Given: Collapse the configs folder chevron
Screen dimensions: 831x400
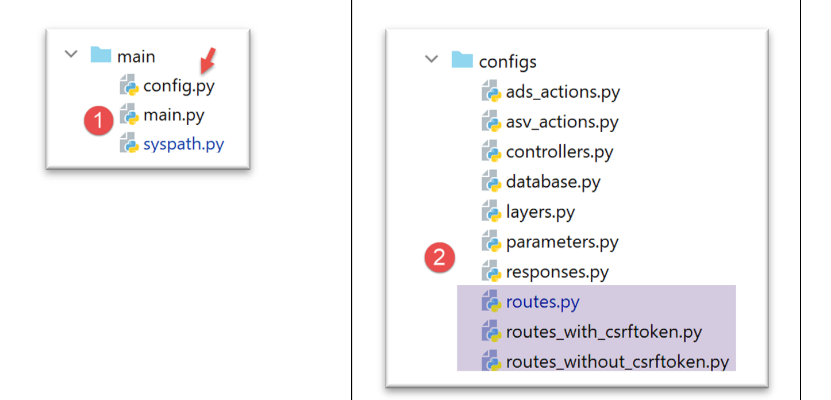Looking at the screenshot, I should click(x=432, y=59).
